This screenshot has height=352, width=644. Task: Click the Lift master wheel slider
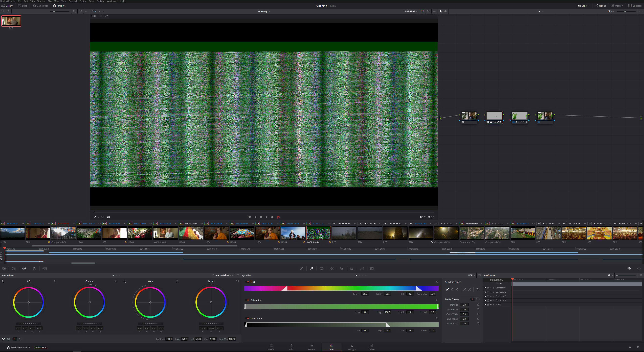(x=29, y=323)
